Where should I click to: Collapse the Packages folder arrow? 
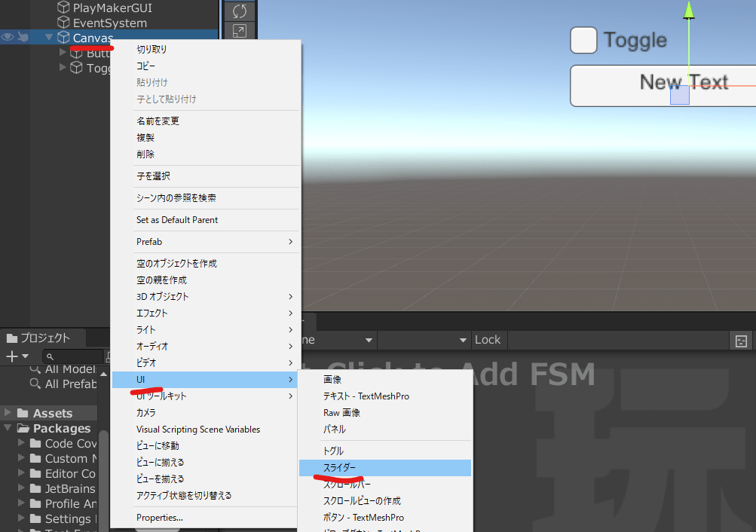pyautogui.click(x=8, y=428)
